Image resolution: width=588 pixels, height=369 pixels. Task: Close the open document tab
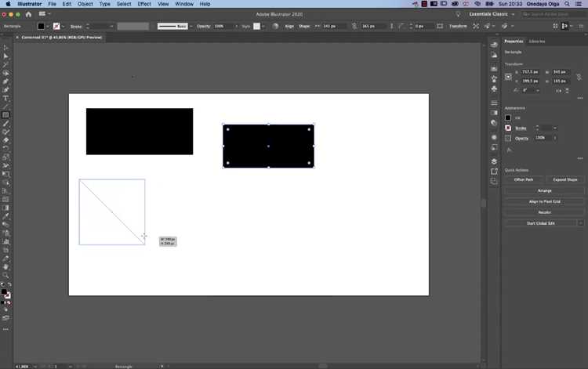(x=17, y=38)
